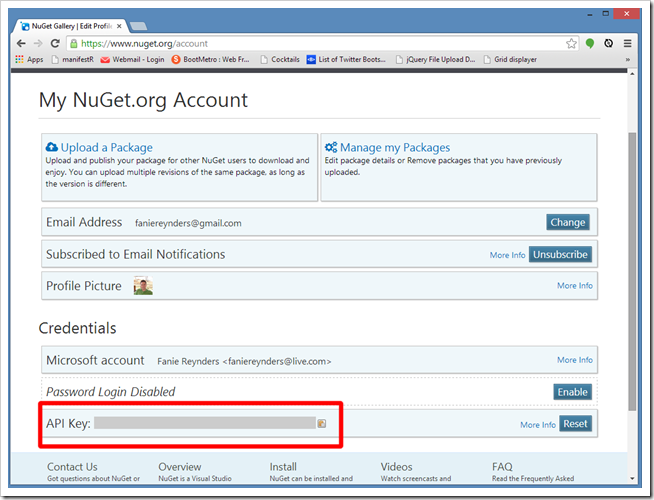Minimize the browser window
Image resolution: width=654 pixels, height=500 pixels.
tap(590, 14)
